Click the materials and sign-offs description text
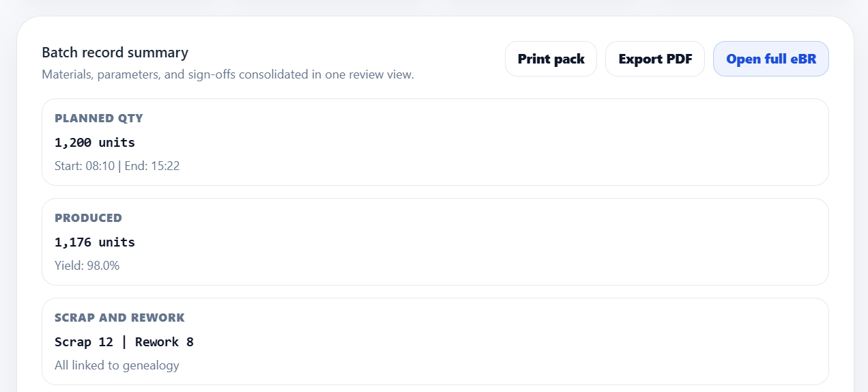This screenshot has width=868, height=392. [227, 74]
